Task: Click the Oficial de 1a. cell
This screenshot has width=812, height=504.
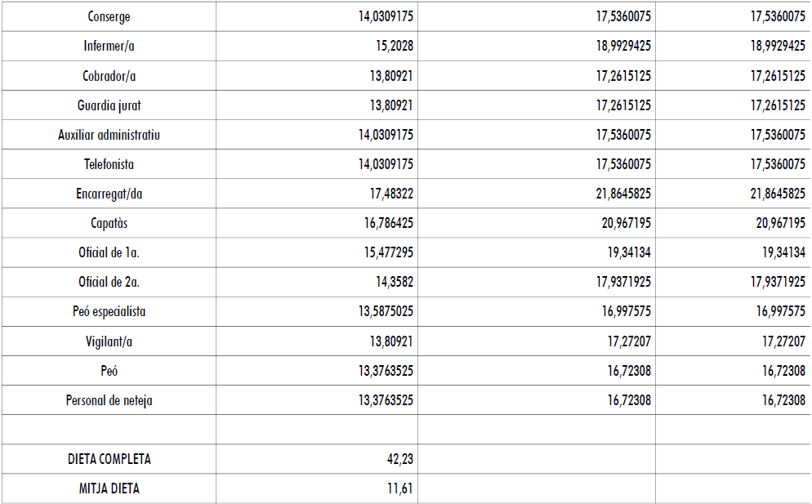Action: point(109,252)
